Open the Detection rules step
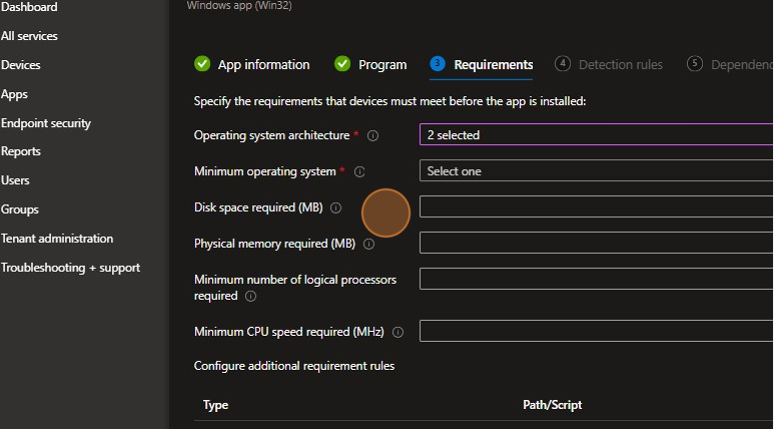Screen dimensions: 774x429 tap(620, 65)
